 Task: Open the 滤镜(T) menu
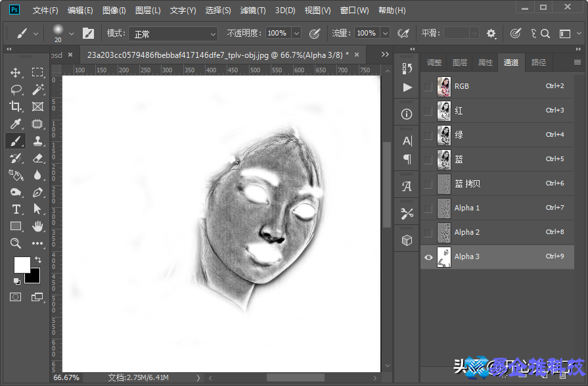click(253, 11)
